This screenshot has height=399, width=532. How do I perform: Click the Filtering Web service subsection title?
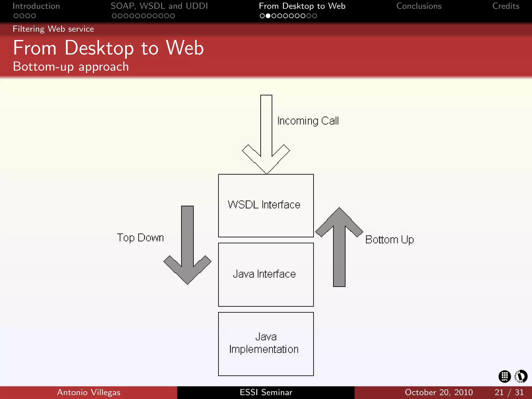pos(53,29)
